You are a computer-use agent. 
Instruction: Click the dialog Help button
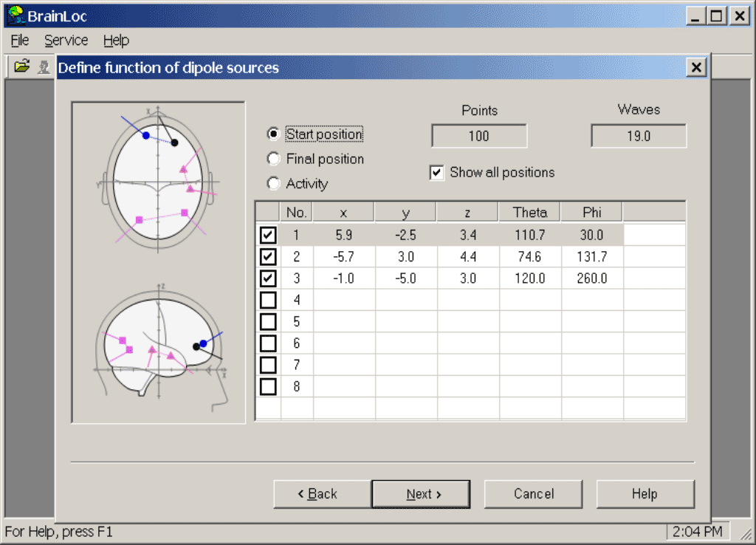tap(645, 494)
